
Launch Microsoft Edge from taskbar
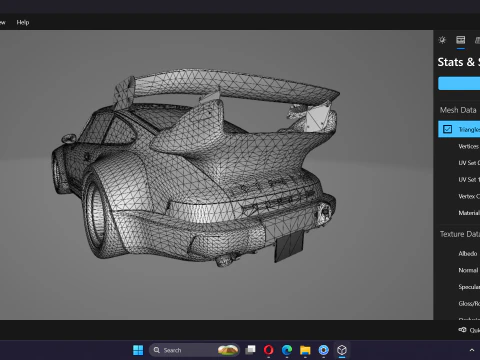coord(287,350)
